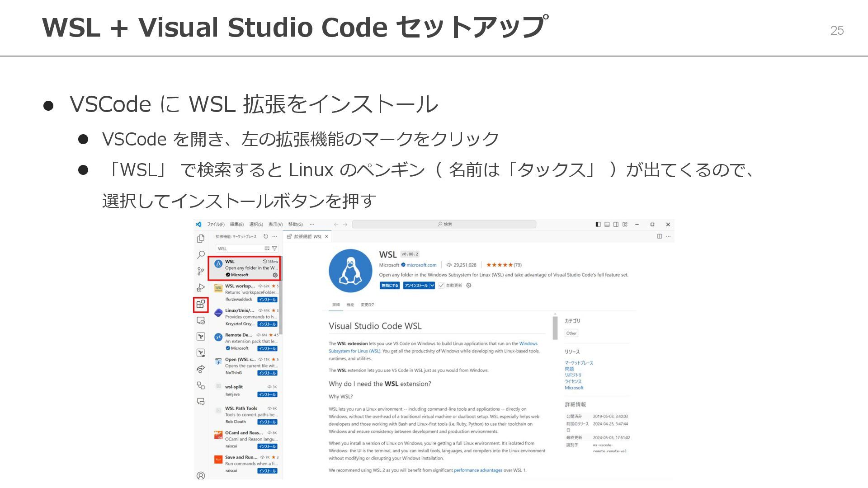Install the Open (WSL) extension by NoThlnG
This screenshot has height=488, width=868.
pos(267,373)
